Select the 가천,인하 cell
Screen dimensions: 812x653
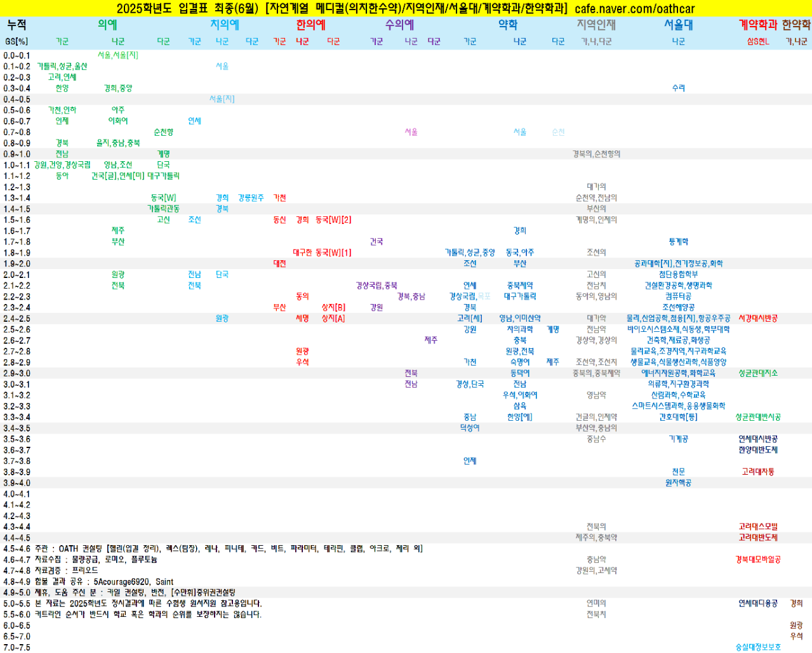point(62,110)
